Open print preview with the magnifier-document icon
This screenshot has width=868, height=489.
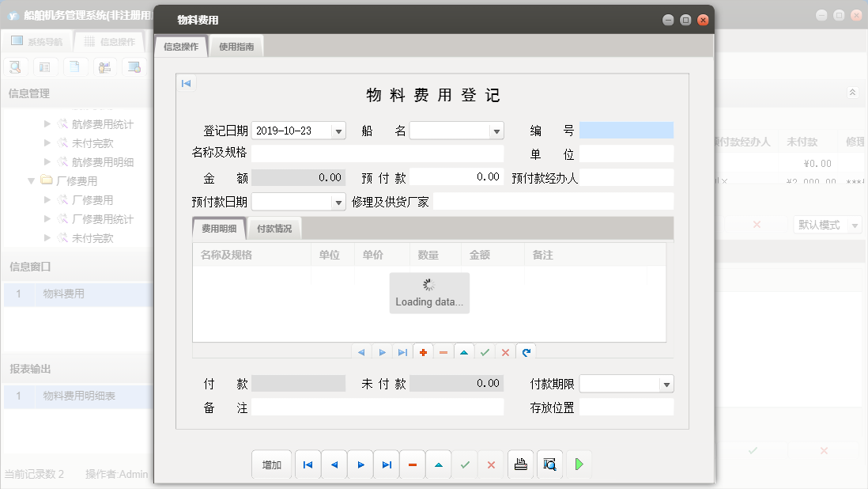click(x=549, y=464)
